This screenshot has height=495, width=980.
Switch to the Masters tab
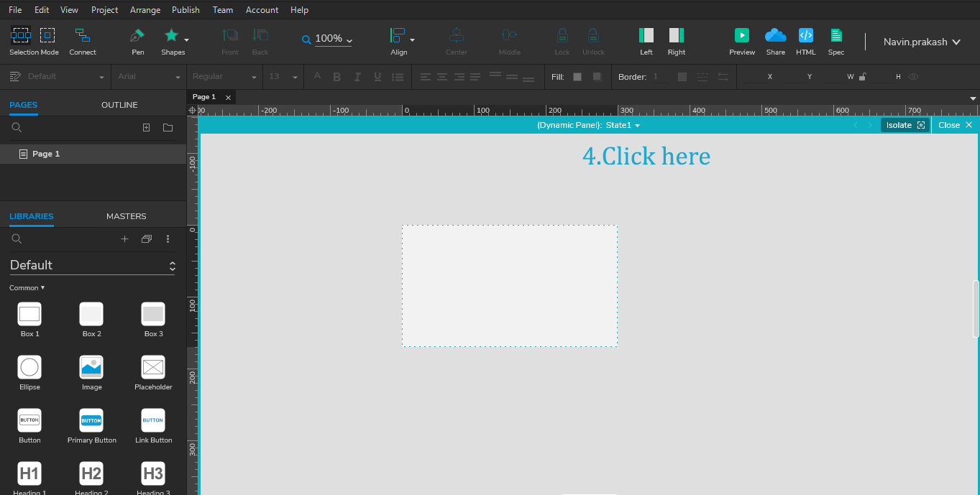tap(126, 216)
